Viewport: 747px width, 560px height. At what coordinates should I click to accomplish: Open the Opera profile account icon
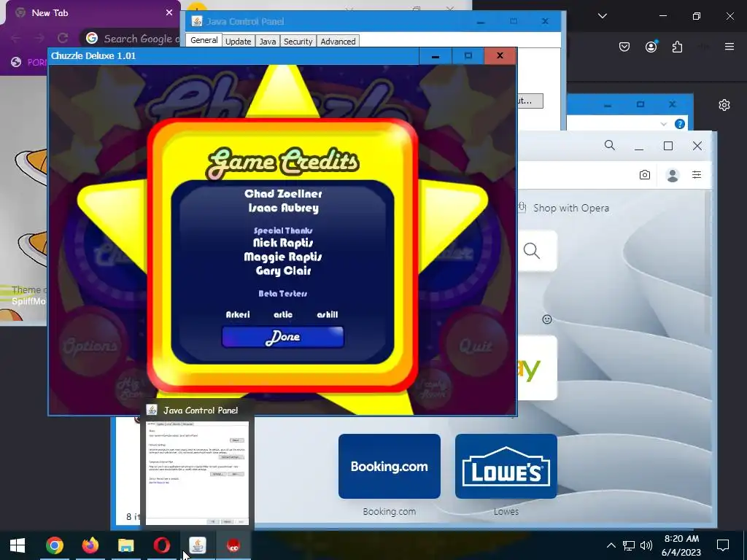pos(673,175)
